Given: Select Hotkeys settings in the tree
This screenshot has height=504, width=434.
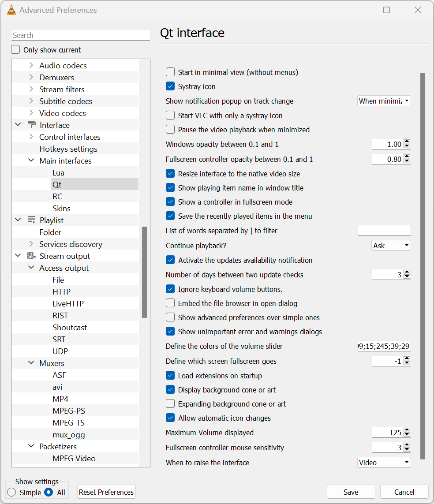Looking at the screenshot, I should click(68, 149).
